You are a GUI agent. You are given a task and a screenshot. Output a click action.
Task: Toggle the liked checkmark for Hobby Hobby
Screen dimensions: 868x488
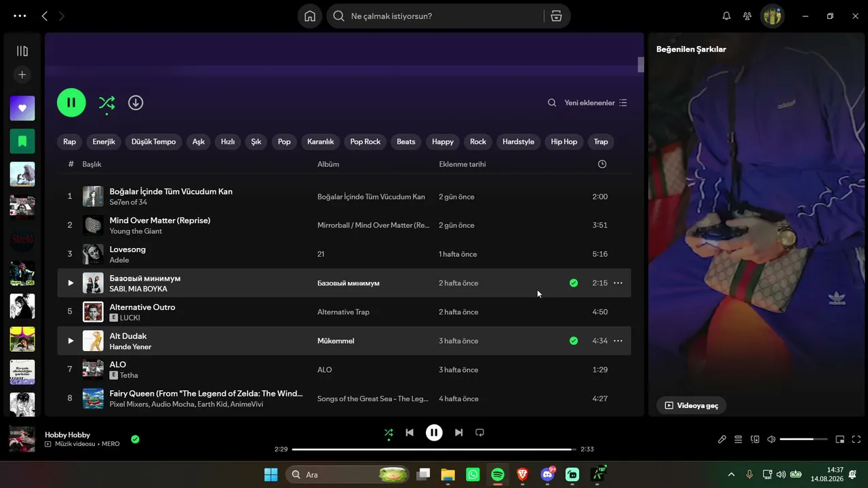pyautogui.click(x=135, y=439)
